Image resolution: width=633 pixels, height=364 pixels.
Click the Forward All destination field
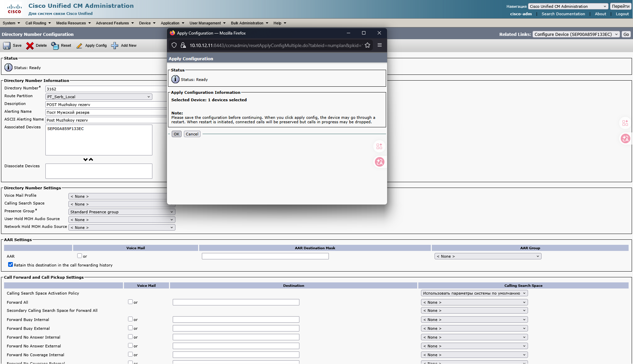[236, 302]
